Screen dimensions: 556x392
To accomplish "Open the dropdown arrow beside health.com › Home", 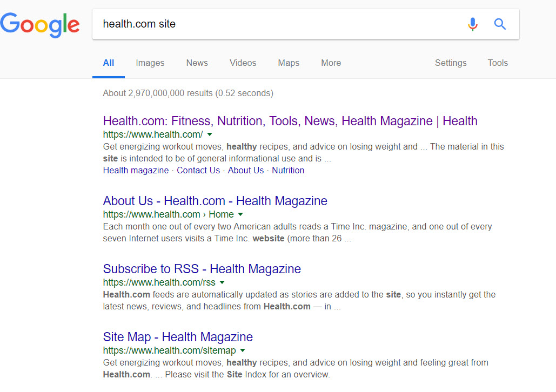I will 240,214.
